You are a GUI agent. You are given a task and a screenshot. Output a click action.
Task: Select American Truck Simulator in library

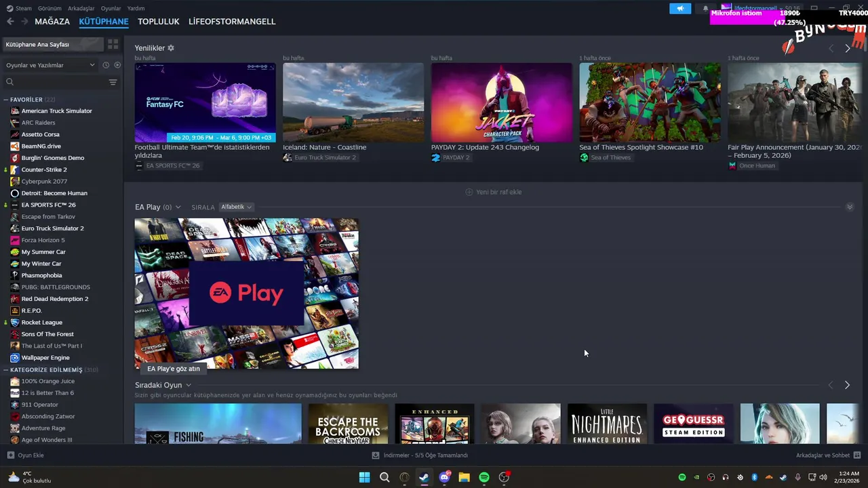tap(57, 111)
